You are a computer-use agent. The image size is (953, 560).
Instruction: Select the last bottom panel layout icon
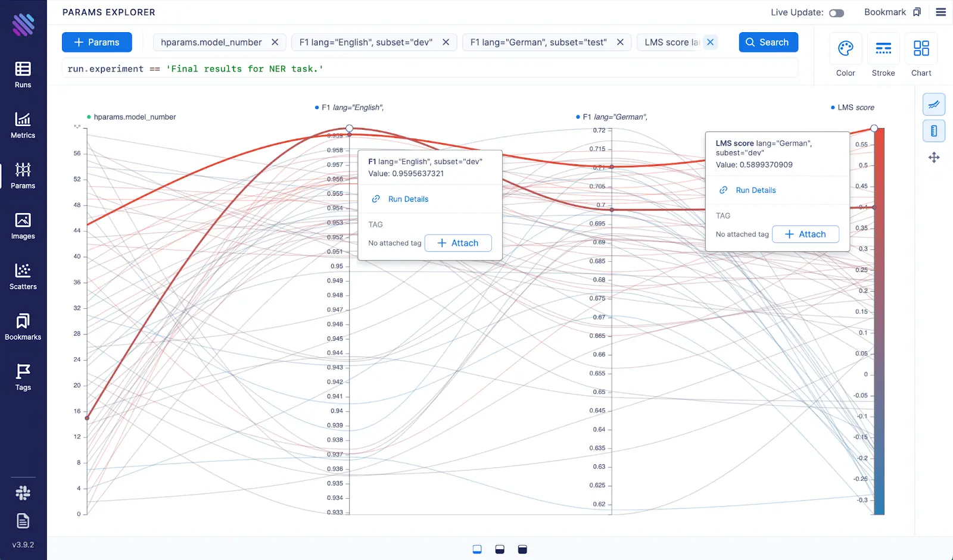(x=522, y=549)
